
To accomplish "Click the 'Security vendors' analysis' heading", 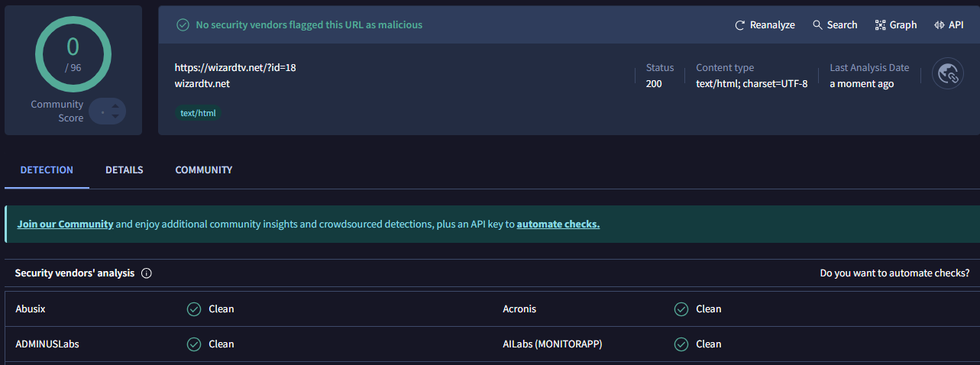I will click(x=75, y=273).
